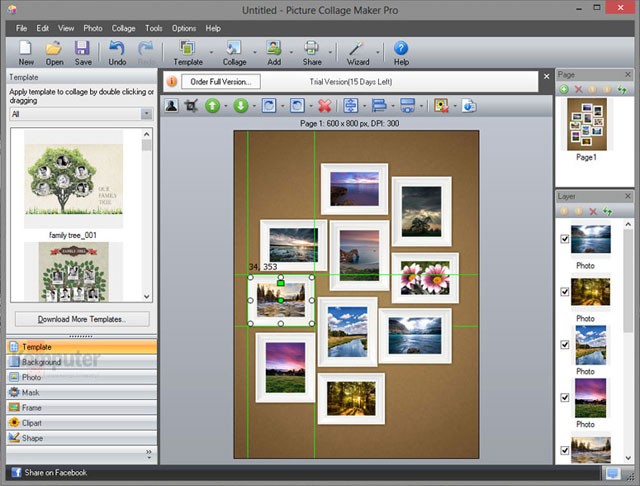This screenshot has height=486, width=640.
Task: Uncheck the first Photo layer checkbox
Action: (x=565, y=239)
